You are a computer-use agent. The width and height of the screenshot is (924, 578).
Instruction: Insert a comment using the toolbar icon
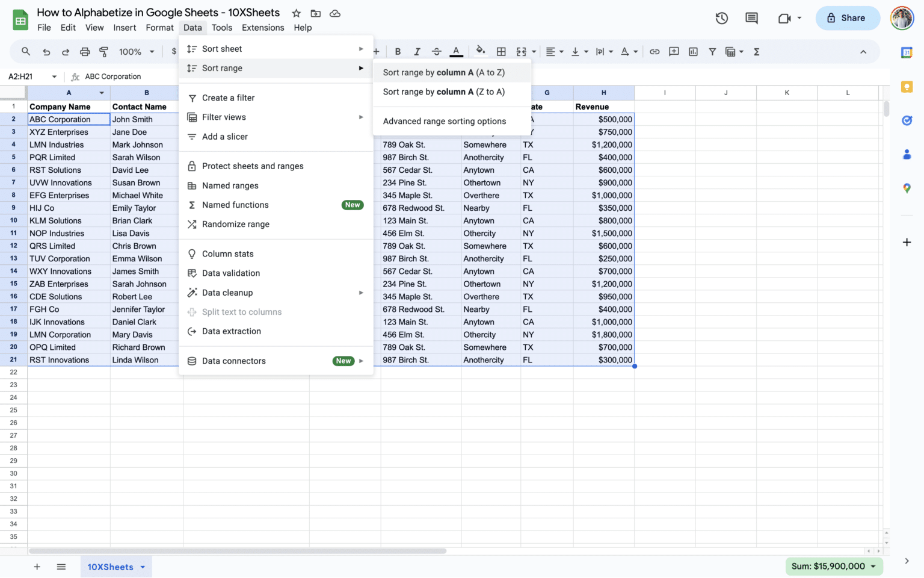tap(674, 52)
